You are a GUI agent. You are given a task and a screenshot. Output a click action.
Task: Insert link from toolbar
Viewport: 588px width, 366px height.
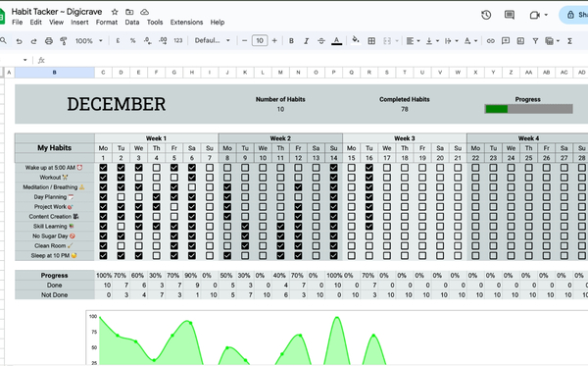pos(491,41)
